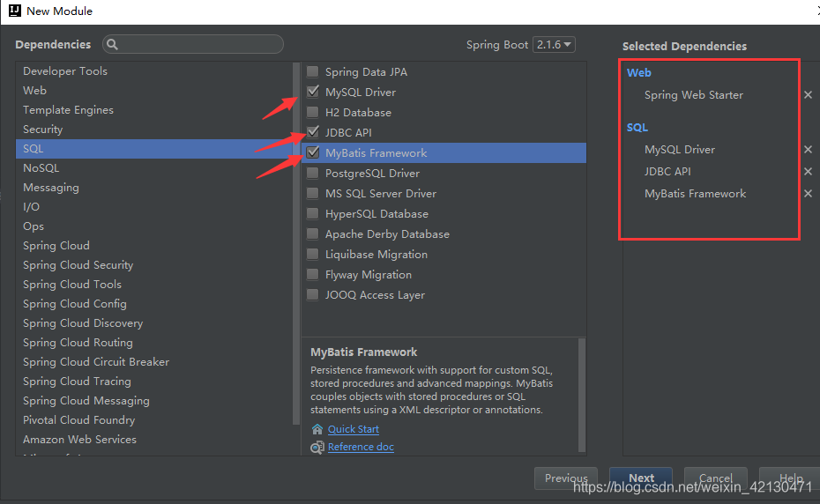Tick the Liquibase Migration checkbox
The height and width of the screenshot is (504, 820).
coord(313,254)
